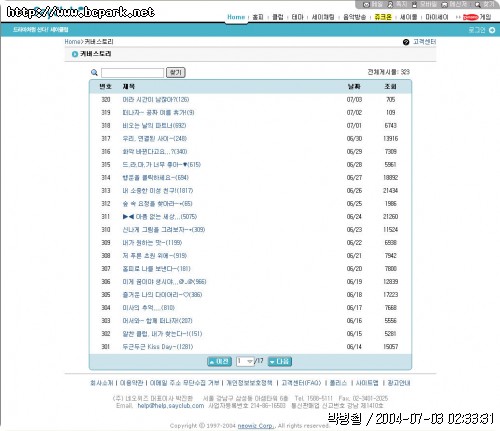Click the view count 21434 cell
This screenshot has height=431, width=500.
(x=390, y=191)
